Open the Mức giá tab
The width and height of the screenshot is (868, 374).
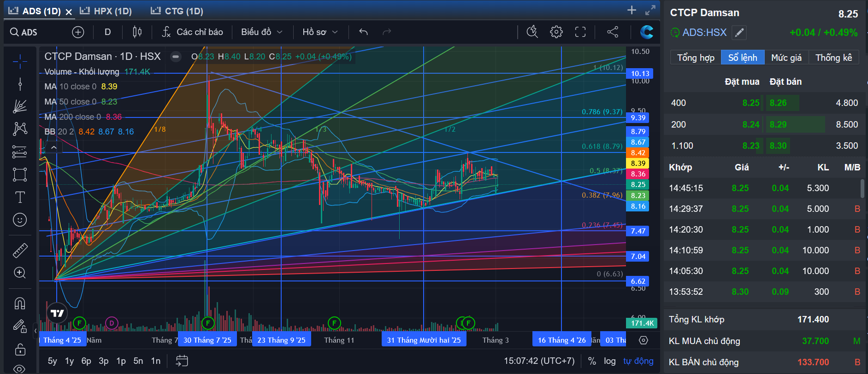pos(786,58)
